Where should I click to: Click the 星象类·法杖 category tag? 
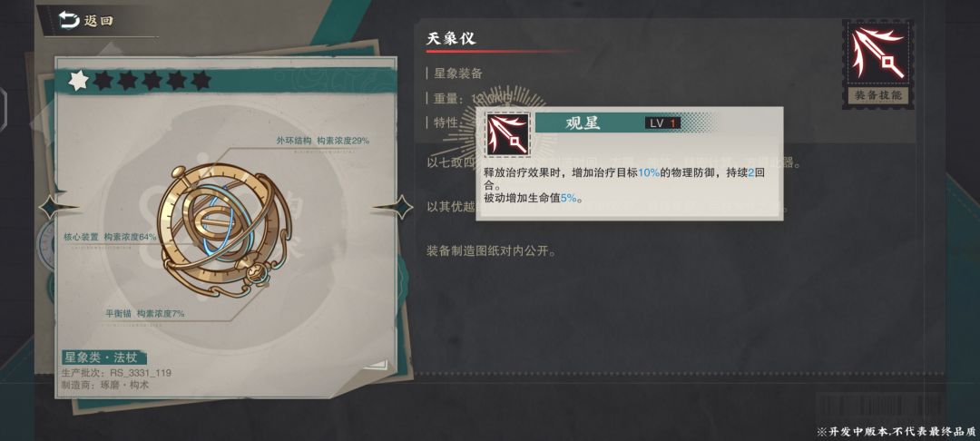click(105, 358)
